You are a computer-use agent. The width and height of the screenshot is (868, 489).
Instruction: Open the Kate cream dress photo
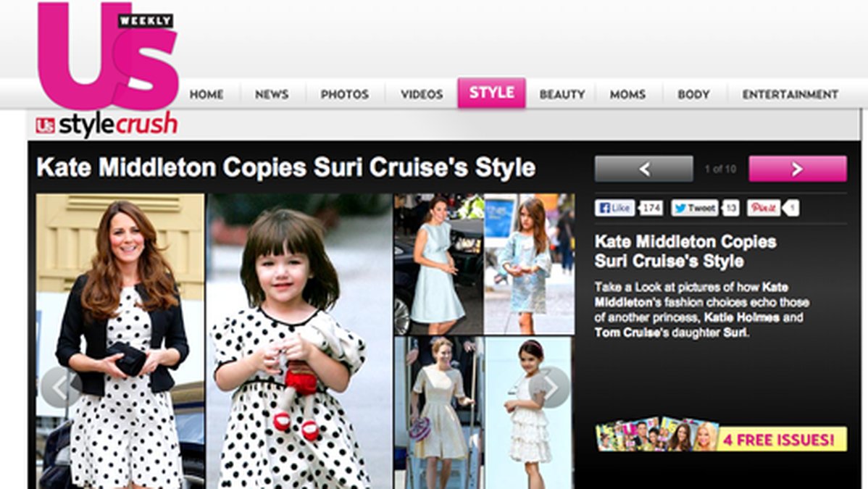click(439, 413)
